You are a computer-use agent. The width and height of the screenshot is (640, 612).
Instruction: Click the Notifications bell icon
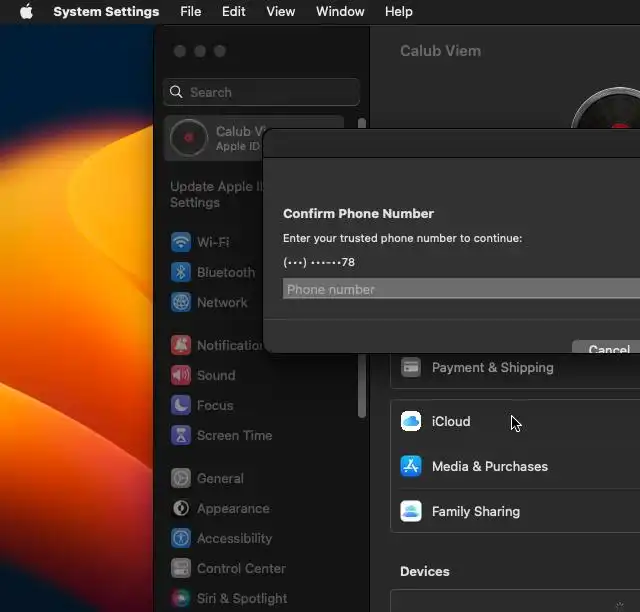tap(181, 345)
